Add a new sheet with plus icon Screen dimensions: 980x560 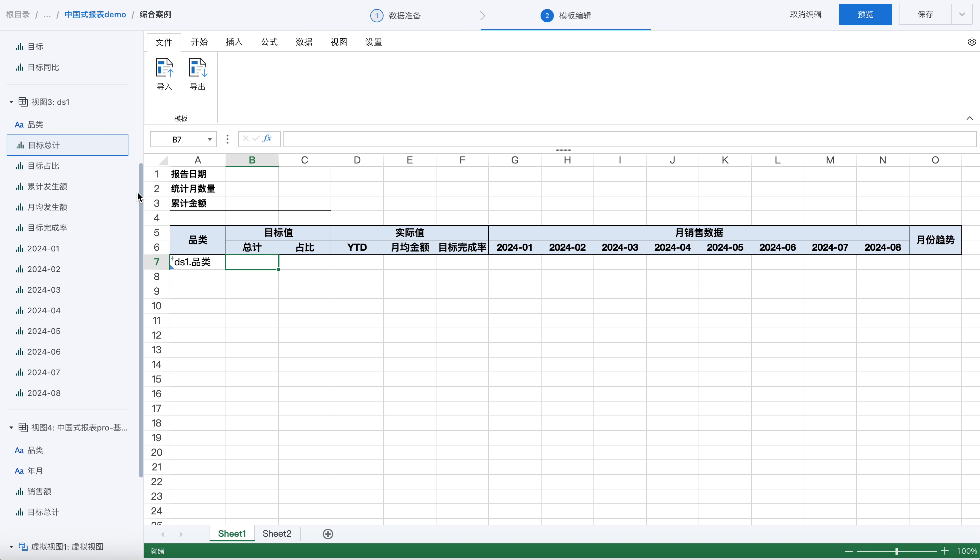tap(328, 534)
